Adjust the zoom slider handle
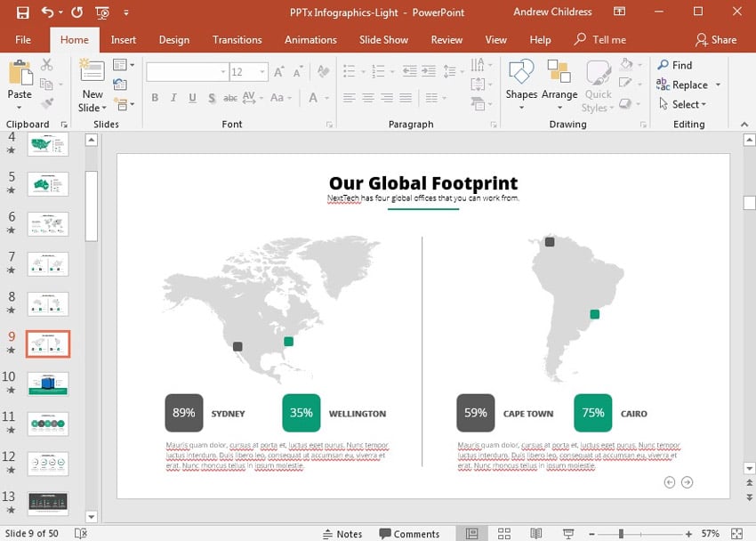The width and height of the screenshot is (756, 541). [x=620, y=534]
